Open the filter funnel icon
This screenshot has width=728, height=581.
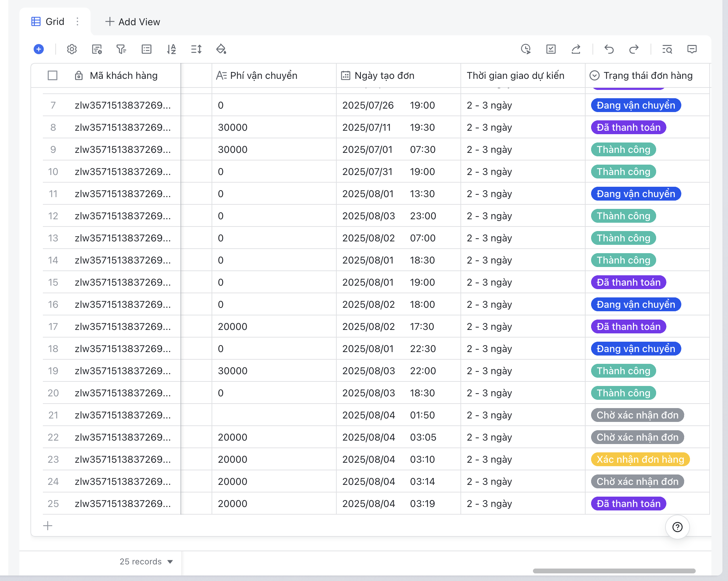tap(121, 49)
